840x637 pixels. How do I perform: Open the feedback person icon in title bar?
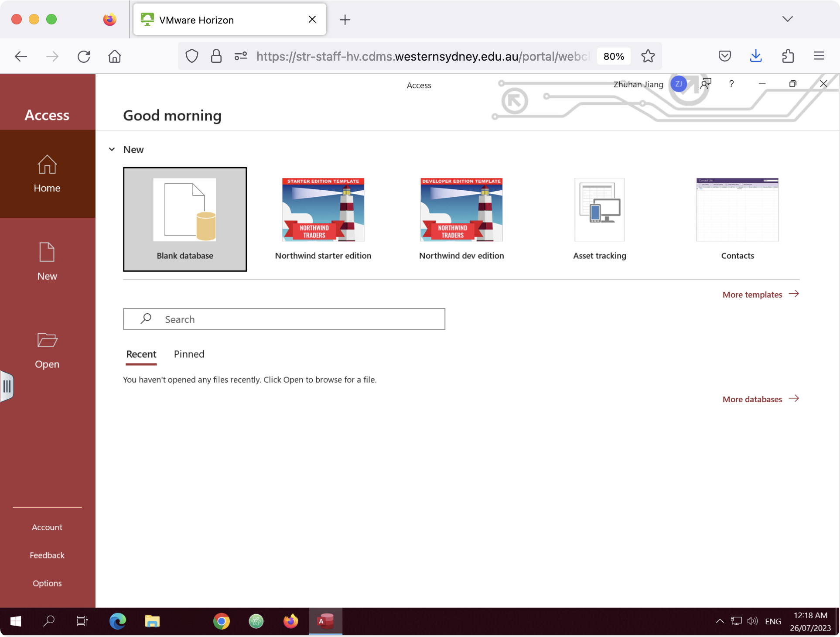[706, 84]
